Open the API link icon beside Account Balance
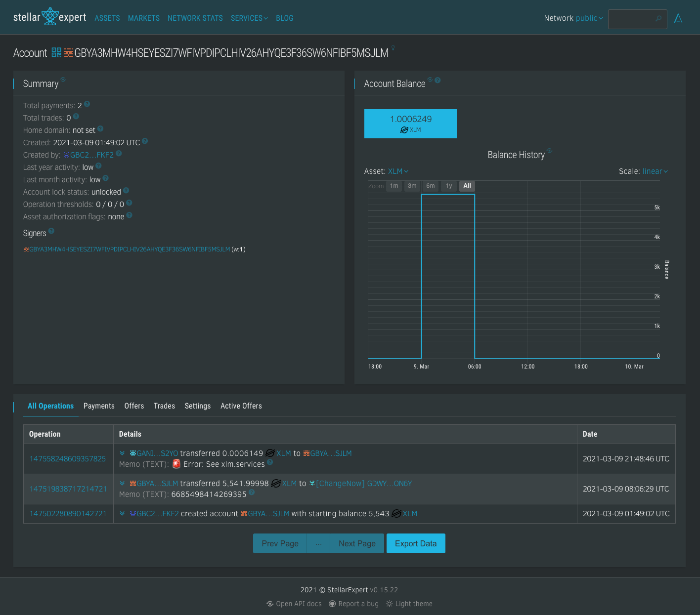The width and height of the screenshot is (700, 615). click(x=430, y=80)
